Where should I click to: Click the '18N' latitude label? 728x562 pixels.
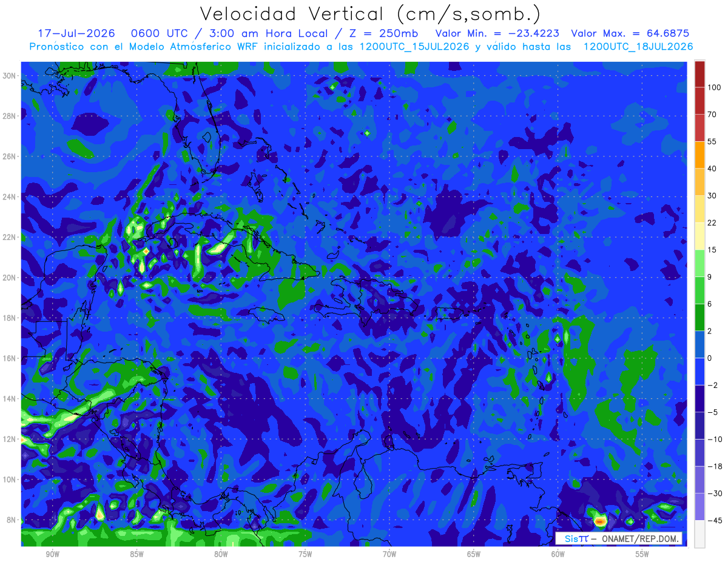10,318
